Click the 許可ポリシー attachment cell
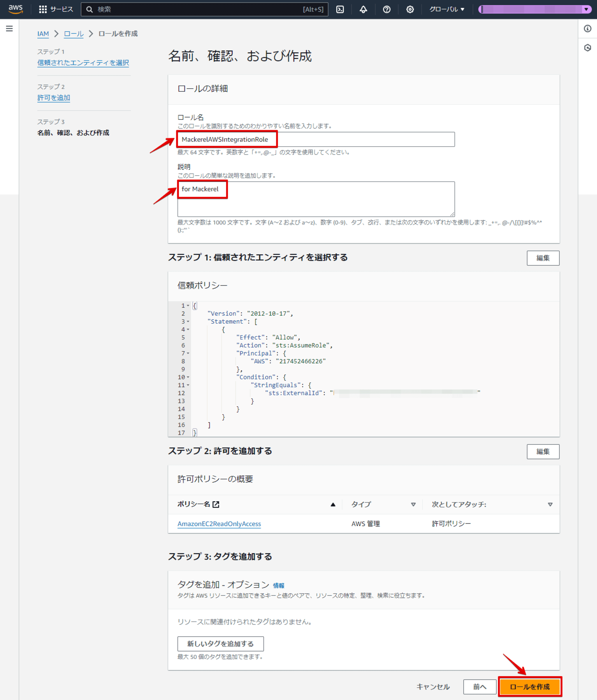 coord(452,524)
